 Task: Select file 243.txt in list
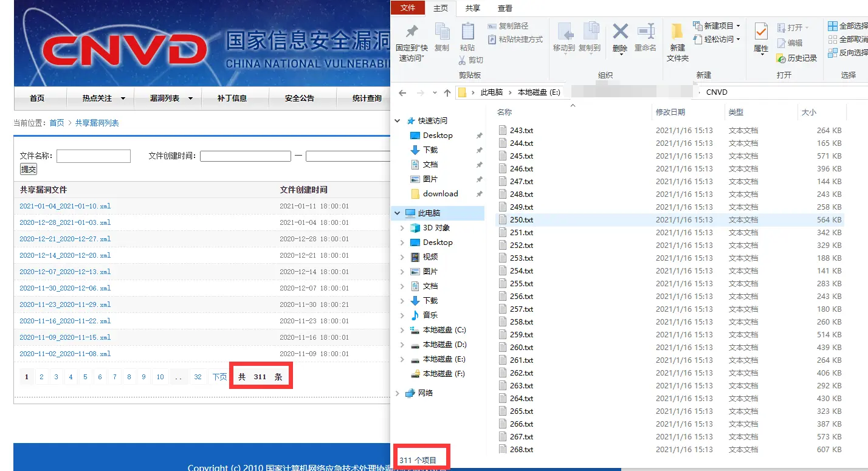click(x=670, y=131)
